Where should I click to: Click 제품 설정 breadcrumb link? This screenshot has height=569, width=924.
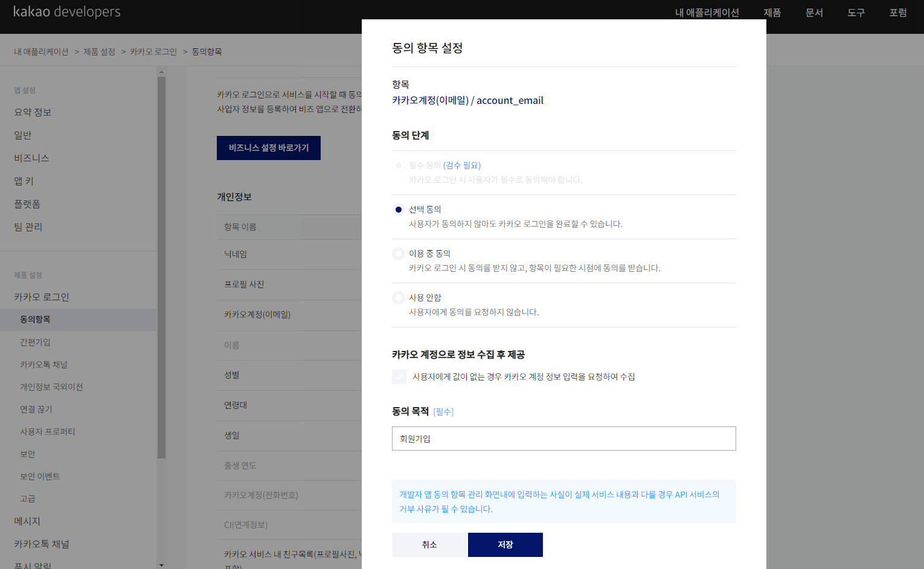[x=99, y=52]
